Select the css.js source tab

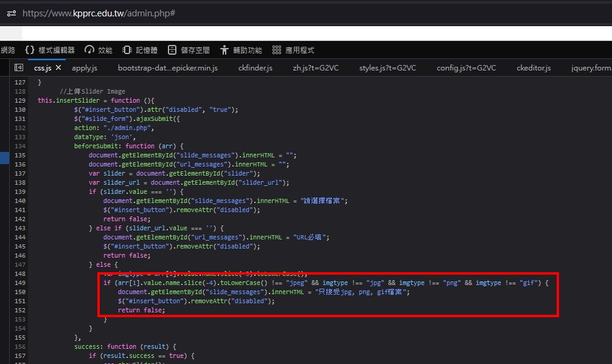(43, 68)
